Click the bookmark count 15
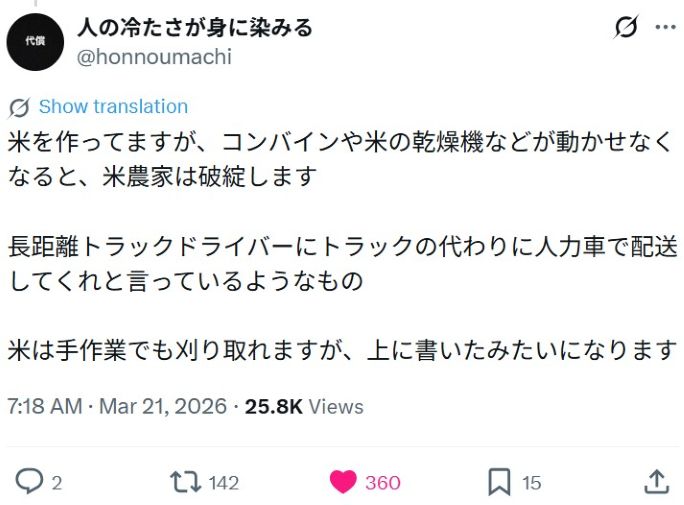684x505 pixels. (531, 483)
